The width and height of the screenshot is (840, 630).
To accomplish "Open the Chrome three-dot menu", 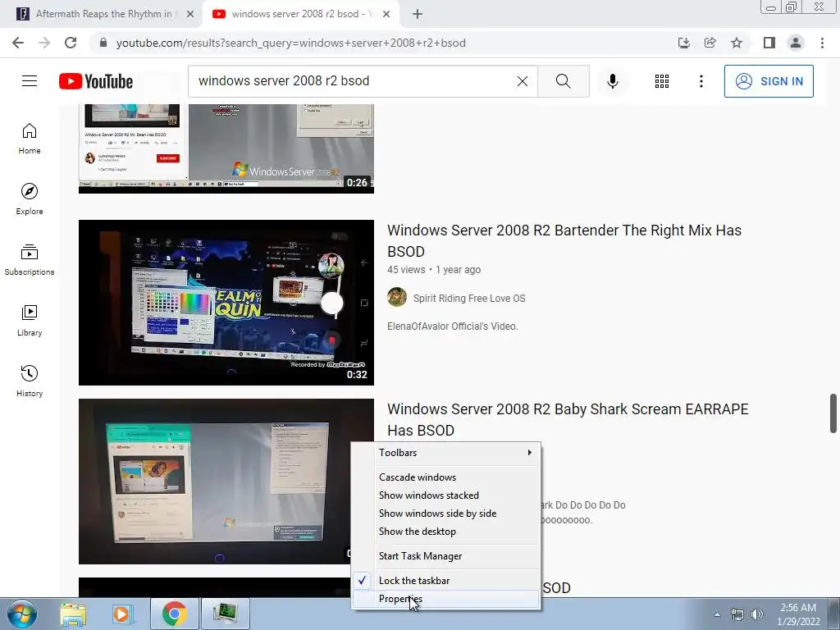I will (x=822, y=43).
